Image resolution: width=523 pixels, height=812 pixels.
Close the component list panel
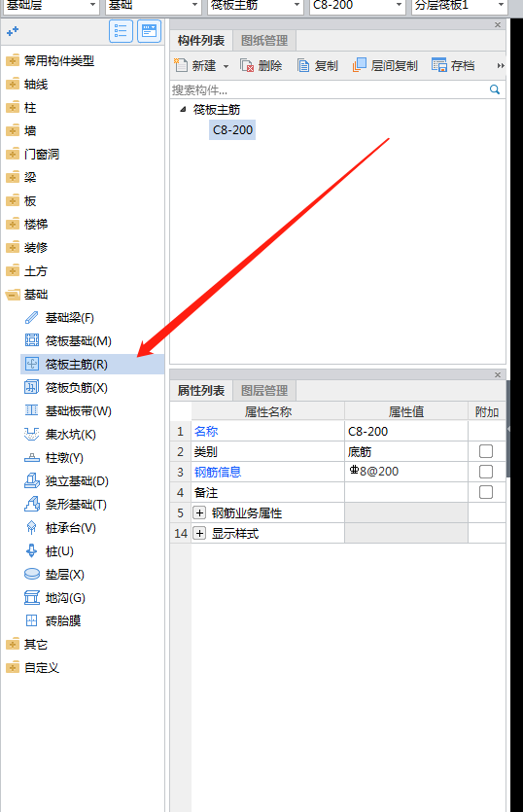498,24
